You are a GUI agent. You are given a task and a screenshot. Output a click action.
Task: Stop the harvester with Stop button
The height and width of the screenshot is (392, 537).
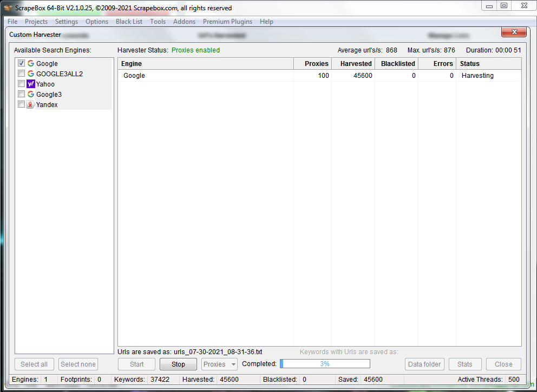[178, 364]
